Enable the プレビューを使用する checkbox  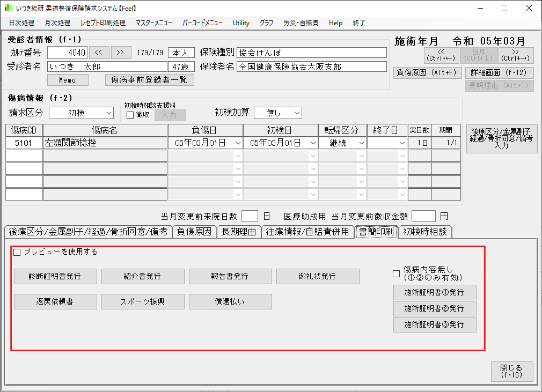17,252
